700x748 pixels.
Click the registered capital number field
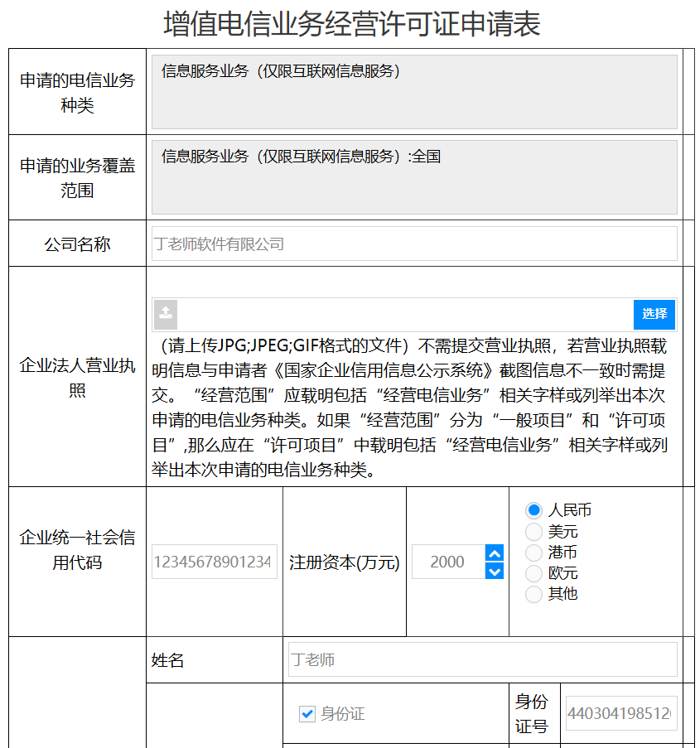(x=447, y=562)
